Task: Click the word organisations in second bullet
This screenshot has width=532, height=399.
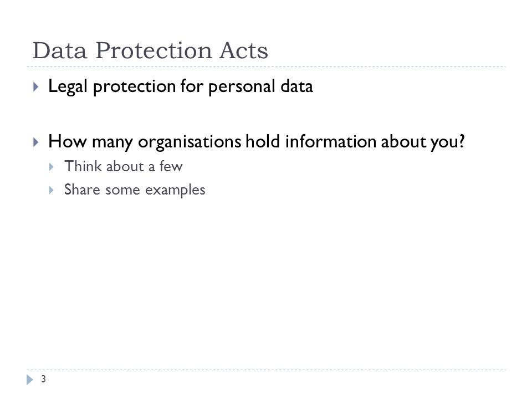Action: pos(190,142)
